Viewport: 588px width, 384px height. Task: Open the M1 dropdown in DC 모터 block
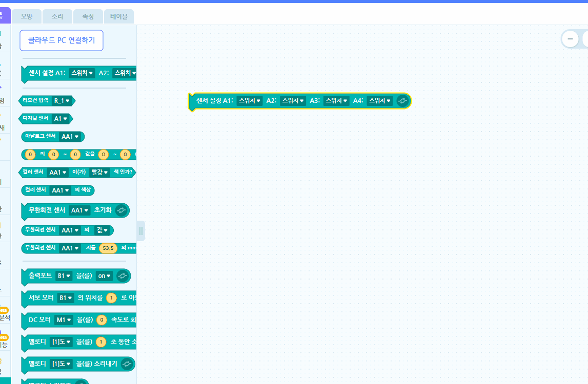point(64,320)
